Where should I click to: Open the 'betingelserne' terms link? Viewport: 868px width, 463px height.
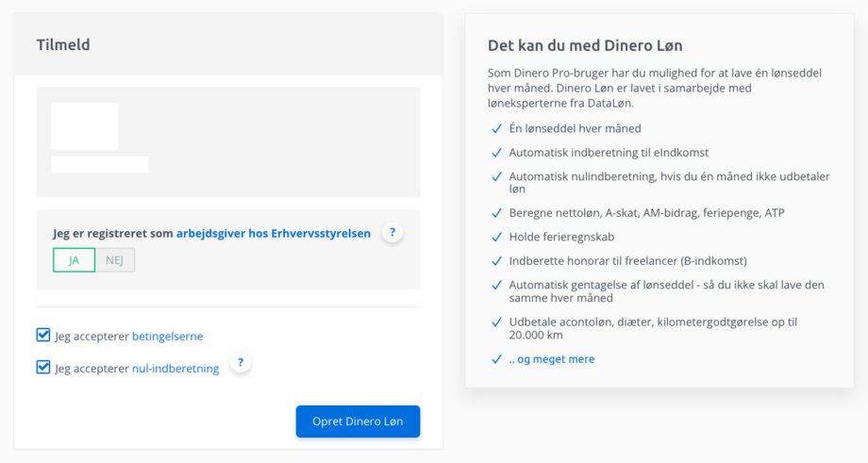pyautogui.click(x=167, y=337)
